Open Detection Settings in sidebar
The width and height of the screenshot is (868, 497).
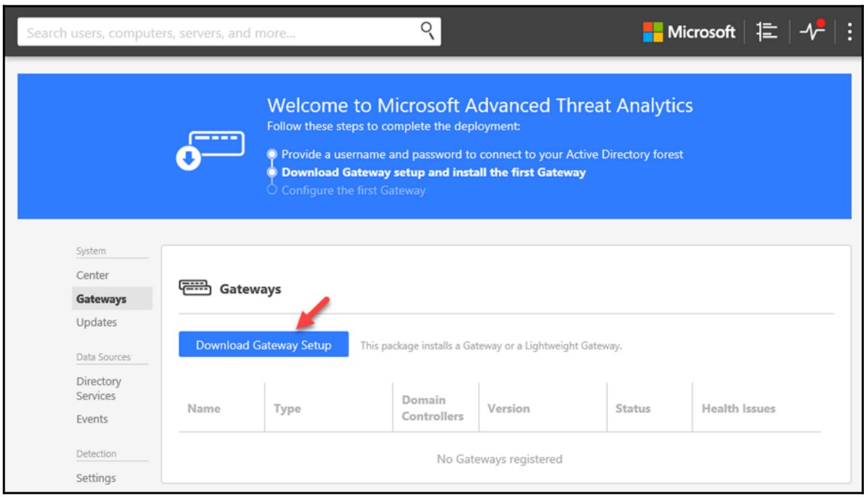tap(95, 479)
